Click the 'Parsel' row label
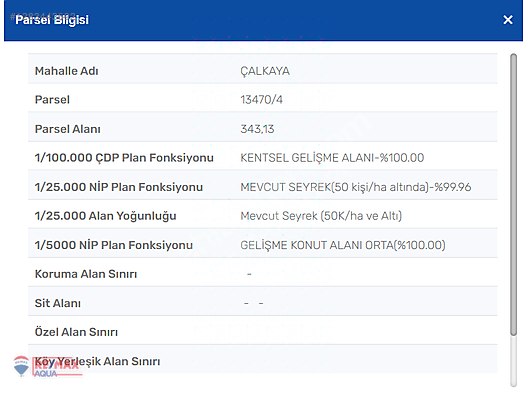 coord(52,100)
